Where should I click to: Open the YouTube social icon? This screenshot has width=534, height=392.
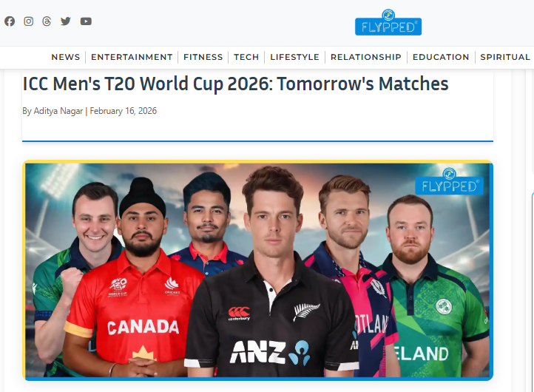86,21
